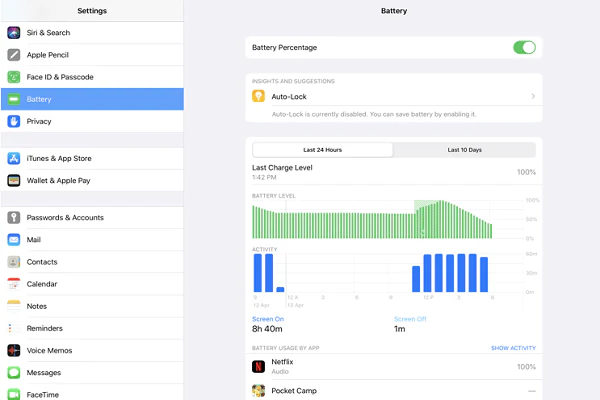Tap Passwords & Accounts key icon
This screenshot has height=400, width=600.
point(14,217)
